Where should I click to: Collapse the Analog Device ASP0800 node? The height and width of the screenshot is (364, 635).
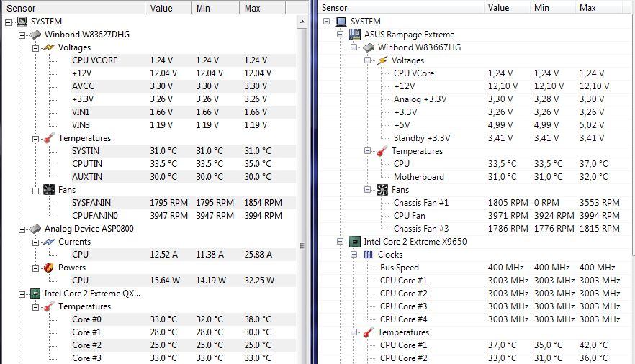click(x=22, y=229)
